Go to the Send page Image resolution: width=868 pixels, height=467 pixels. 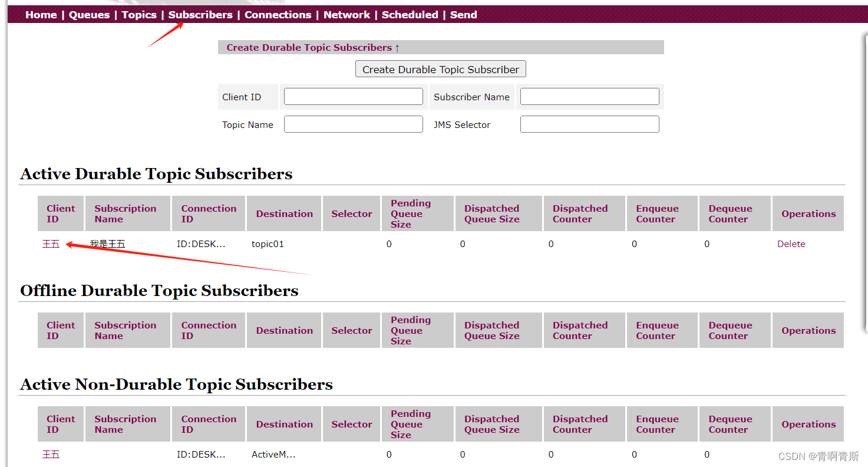(x=463, y=15)
